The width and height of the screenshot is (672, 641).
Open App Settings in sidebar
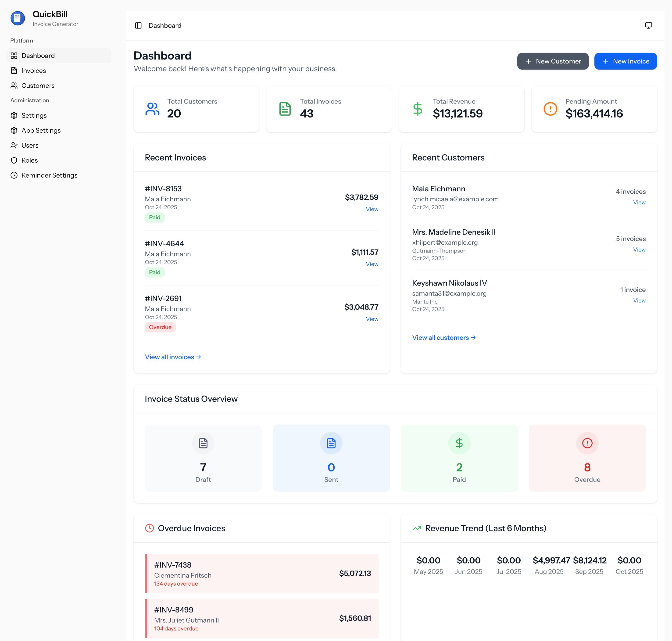tap(41, 131)
